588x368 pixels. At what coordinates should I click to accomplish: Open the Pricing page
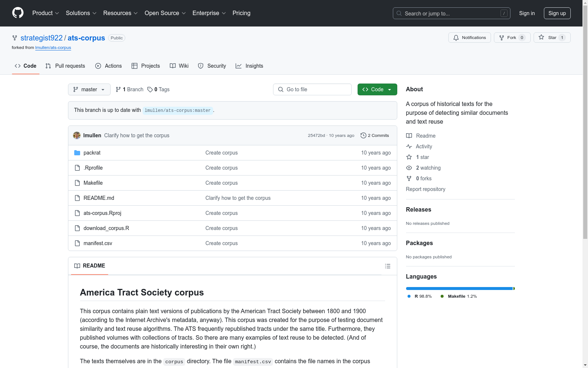point(241,13)
